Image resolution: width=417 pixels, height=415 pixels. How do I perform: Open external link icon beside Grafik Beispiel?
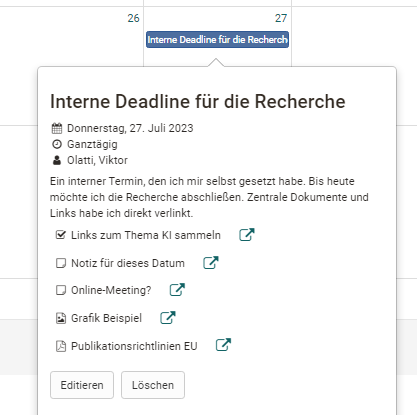pyautogui.click(x=168, y=318)
